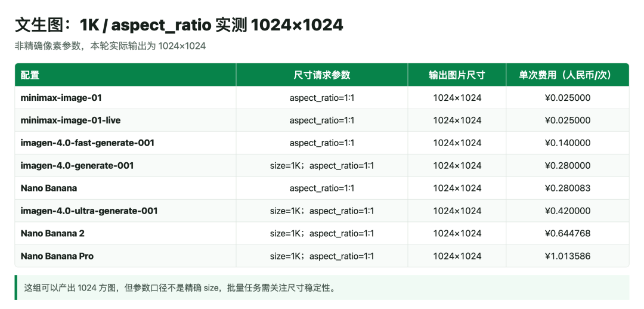The image size is (644, 309).
Task: Click the ¥0.420000 price cell
Action: pyautogui.click(x=568, y=211)
